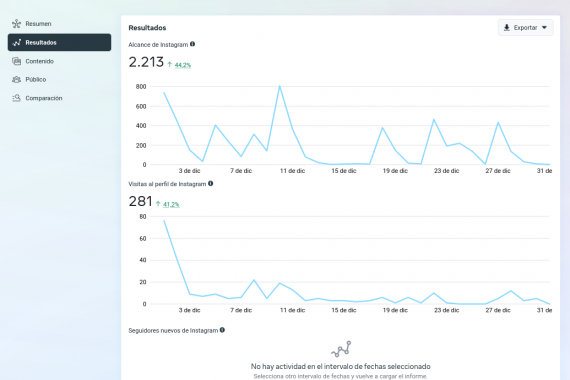
Task: Click the Resultados chart icon in sidebar
Action: [16, 43]
